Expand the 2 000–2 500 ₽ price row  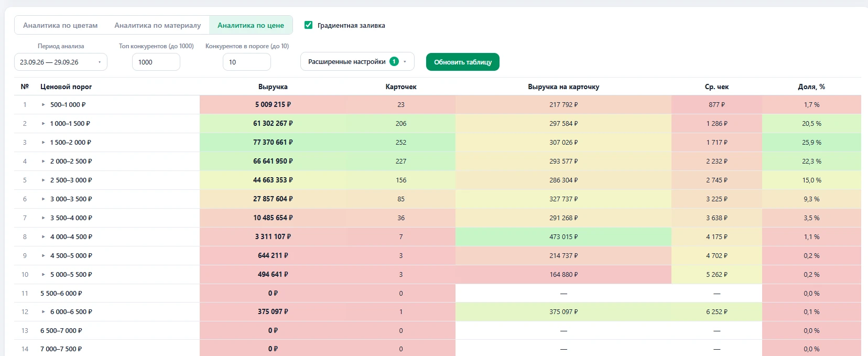pos(44,161)
